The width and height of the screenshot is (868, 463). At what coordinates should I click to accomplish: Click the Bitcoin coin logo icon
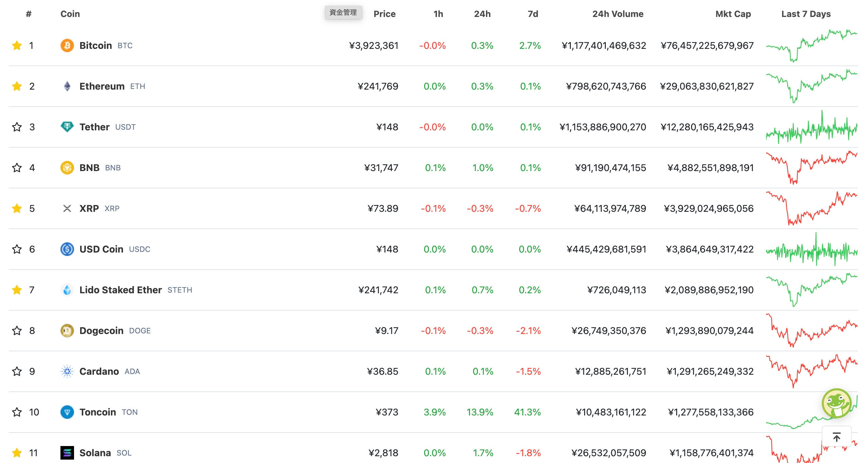point(67,45)
